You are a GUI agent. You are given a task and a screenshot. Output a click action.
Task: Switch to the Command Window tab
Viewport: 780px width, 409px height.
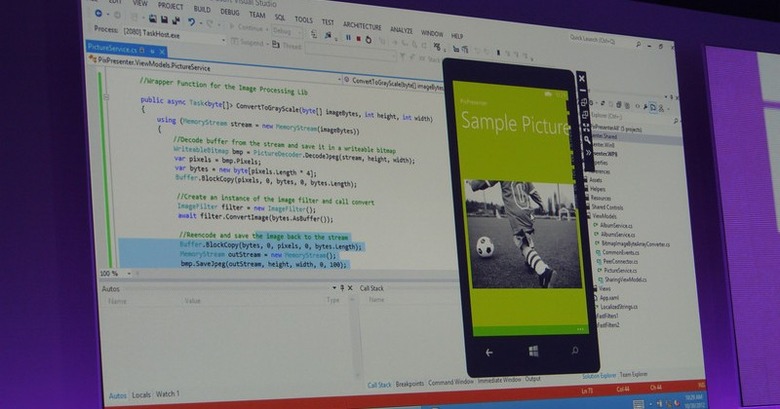tap(451, 382)
